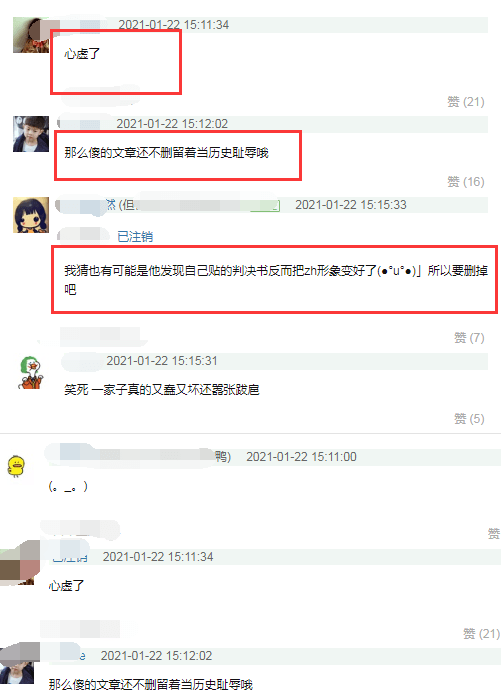Click 赞 (5) under the 笑死 comment
This screenshot has height=700, width=501.
(x=469, y=419)
